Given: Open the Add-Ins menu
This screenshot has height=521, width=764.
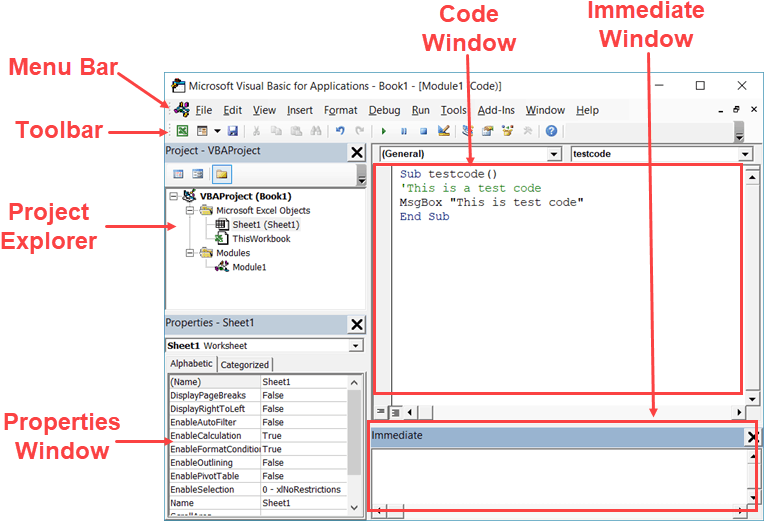Looking at the screenshot, I should click(x=496, y=111).
